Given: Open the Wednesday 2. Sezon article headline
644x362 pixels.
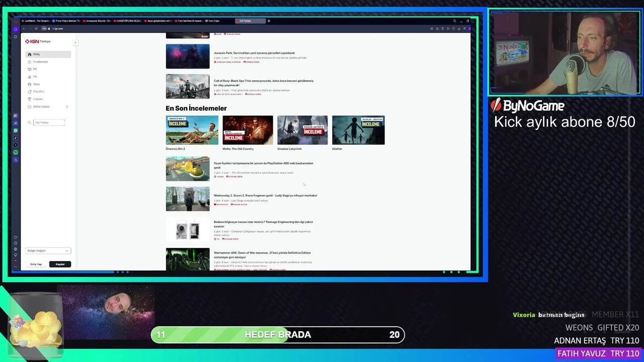Looking at the screenshot, I should point(265,196).
